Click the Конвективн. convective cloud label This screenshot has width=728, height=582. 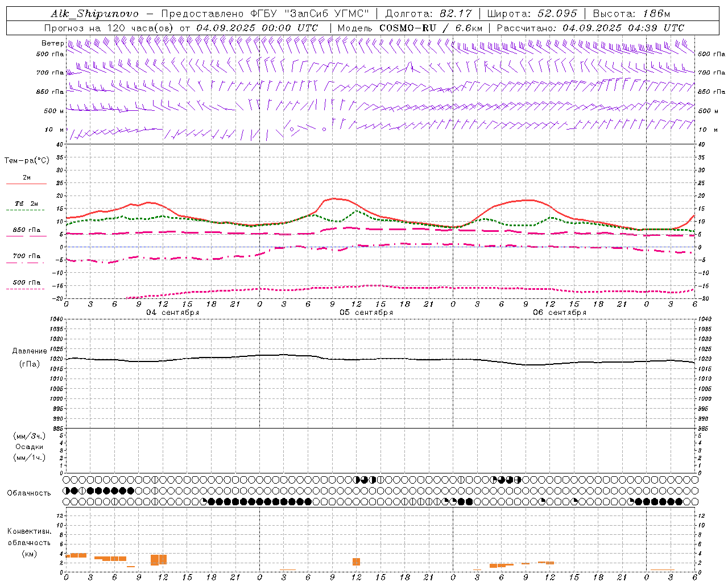pos(29,531)
